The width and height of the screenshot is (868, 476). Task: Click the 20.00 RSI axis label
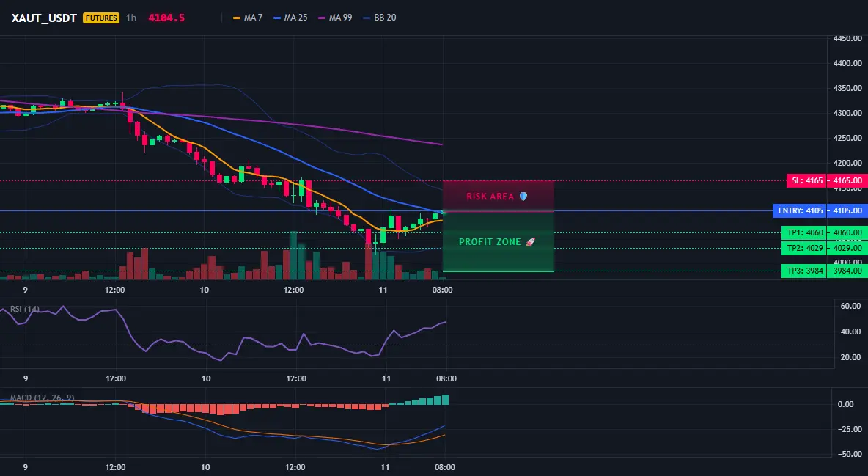pos(850,357)
